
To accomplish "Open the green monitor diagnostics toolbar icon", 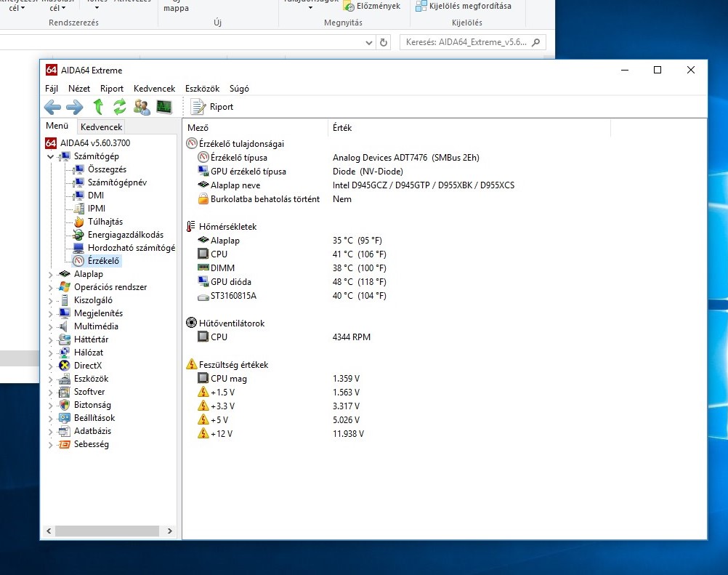I will pos(164,108).
